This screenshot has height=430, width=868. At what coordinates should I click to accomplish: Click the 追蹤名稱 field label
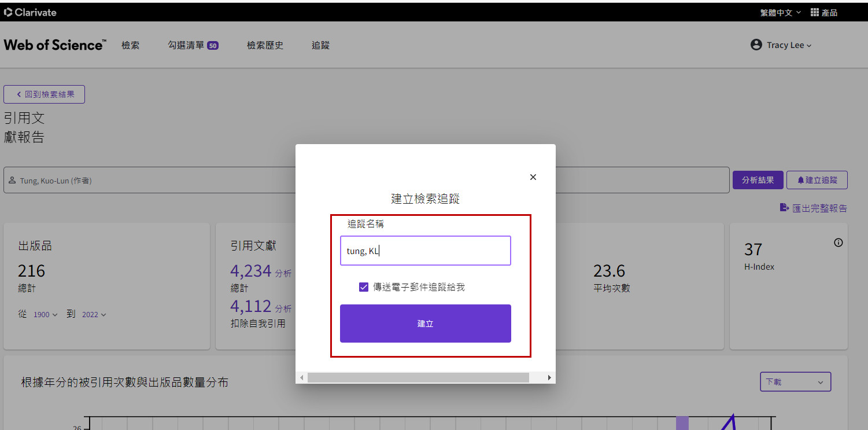pyautogui.click(x=365, y=224)
